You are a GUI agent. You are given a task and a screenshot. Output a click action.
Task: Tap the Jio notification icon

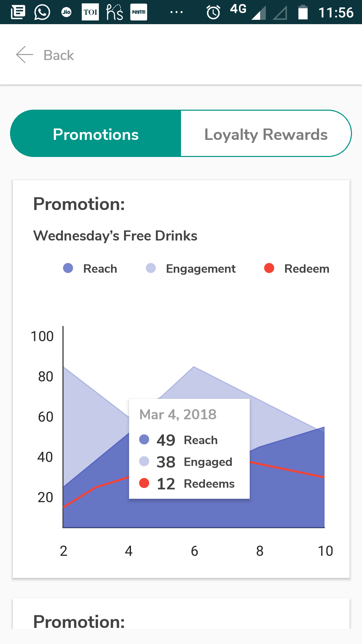pyautogui.click(x=66, y=12)
